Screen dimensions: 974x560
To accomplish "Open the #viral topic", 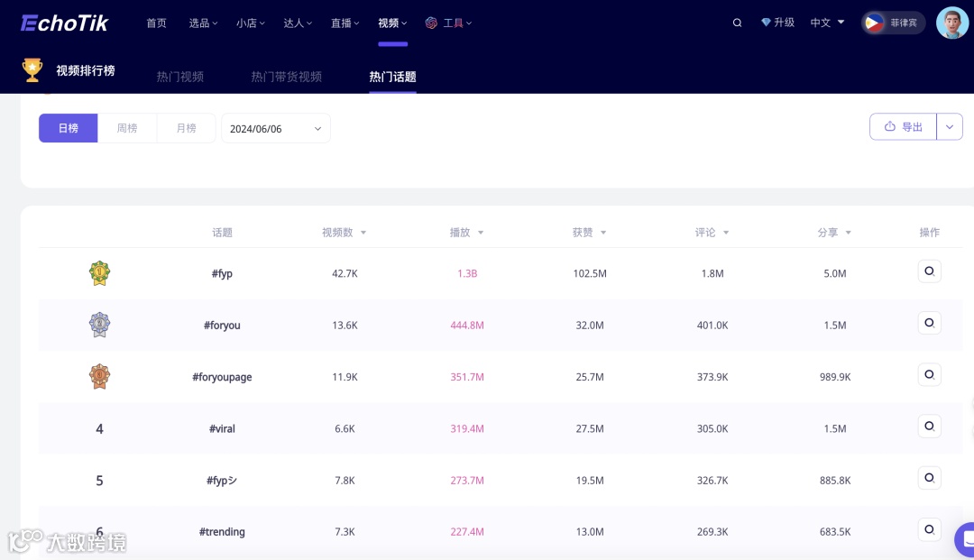I will tap(222, 428).
